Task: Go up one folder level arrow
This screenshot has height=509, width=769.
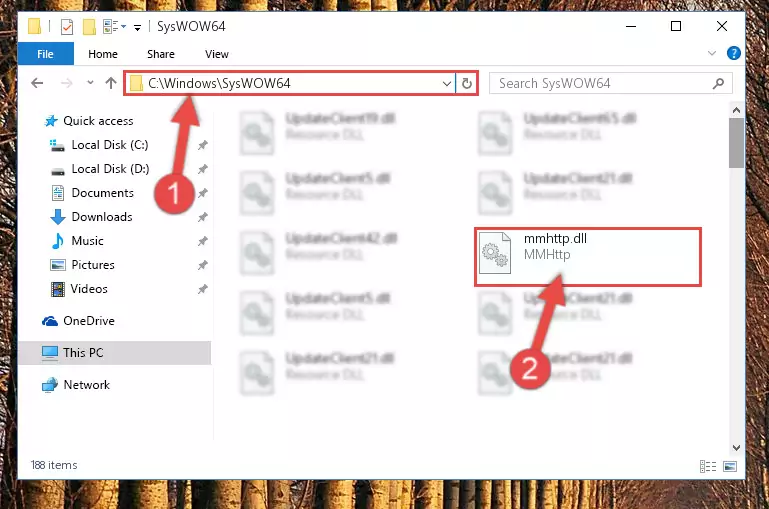Action: (x=111, y=83)
